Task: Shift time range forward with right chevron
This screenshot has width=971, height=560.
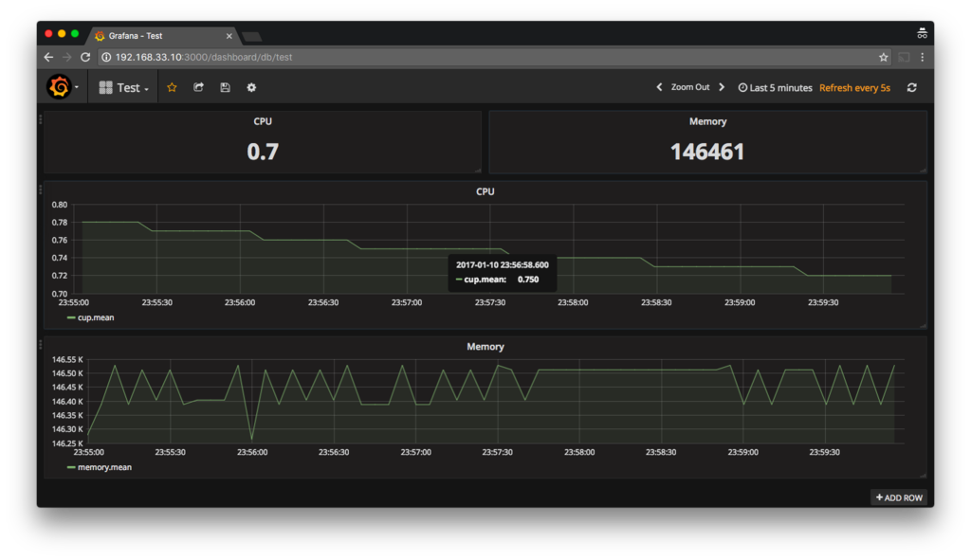Action: (722, 87)
